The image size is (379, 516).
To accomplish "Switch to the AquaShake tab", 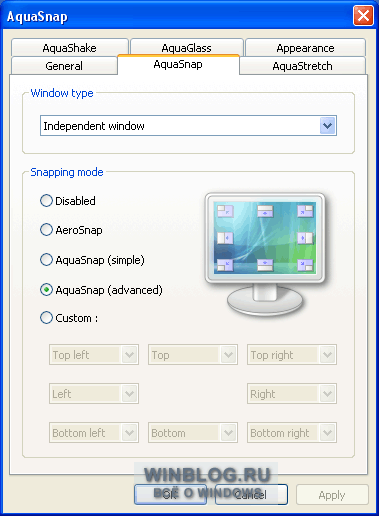I will [70, 48].
